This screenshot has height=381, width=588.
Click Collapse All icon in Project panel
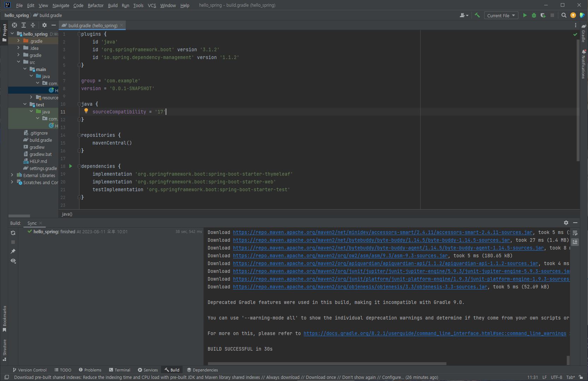coord(33,25)
